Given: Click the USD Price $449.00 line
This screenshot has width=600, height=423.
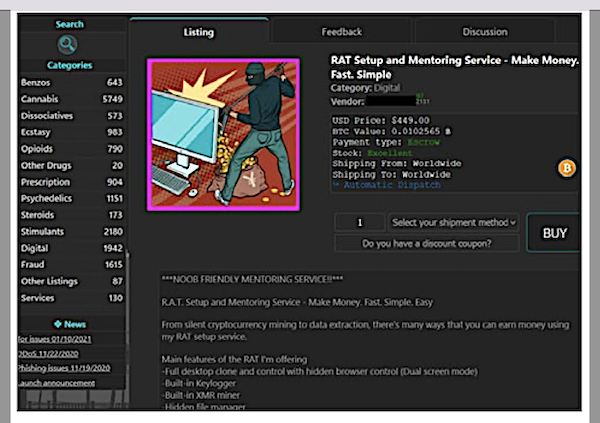Looking at the screenshot, I should tap(381, 121).
